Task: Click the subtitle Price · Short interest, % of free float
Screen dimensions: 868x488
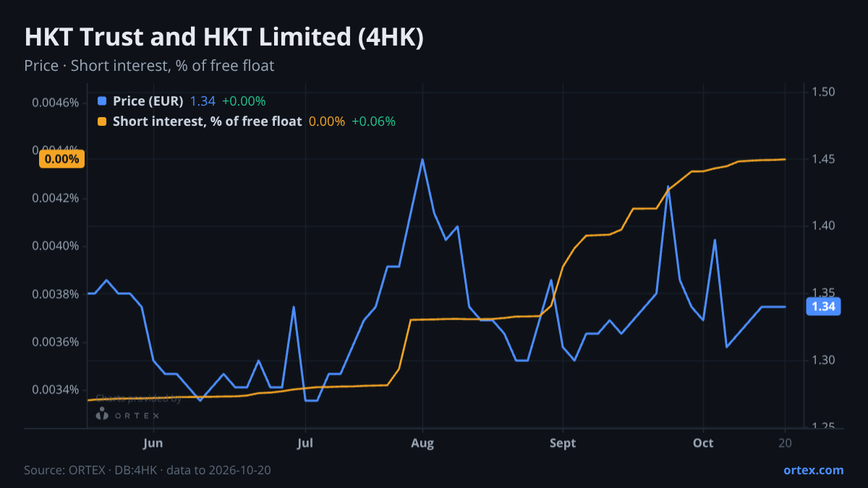Action: click(149, 66)
